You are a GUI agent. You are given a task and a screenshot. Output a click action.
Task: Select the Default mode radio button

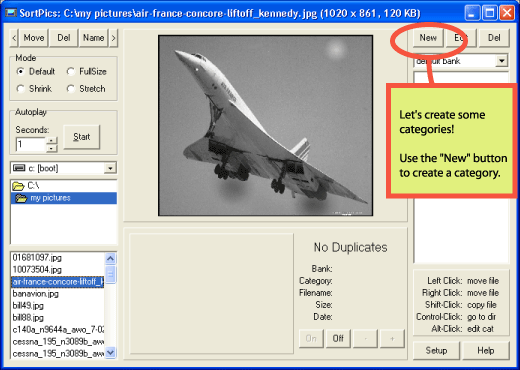coord(21,71)
